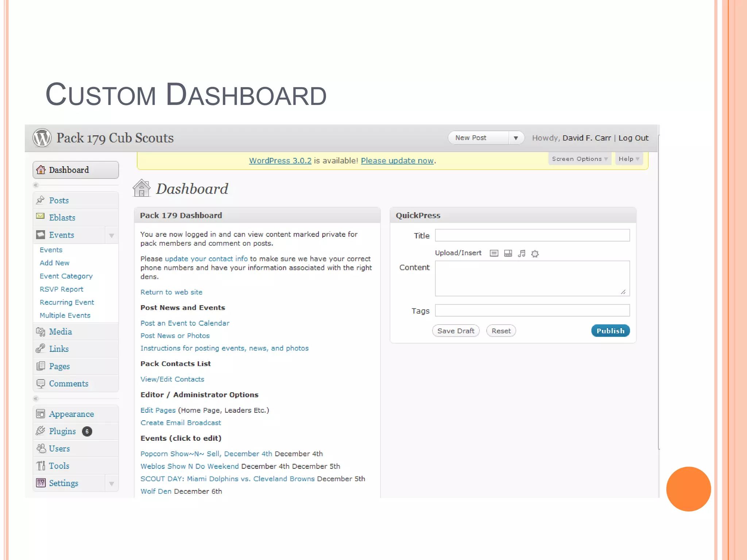Viewport: 747px width, 560px height.
Task: Click the Pages icon in sidebar
Action: pos(40,366)
